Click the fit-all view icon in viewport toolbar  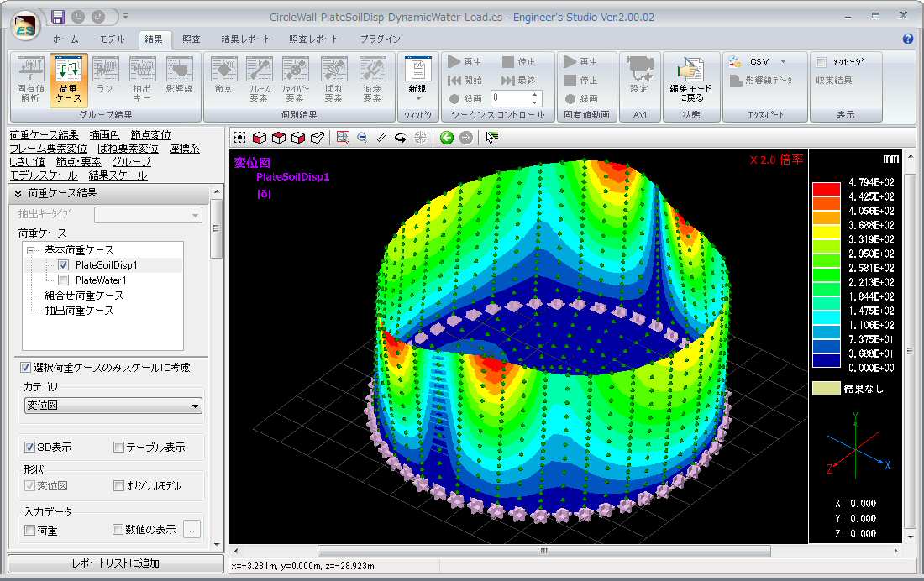[240, 138]
